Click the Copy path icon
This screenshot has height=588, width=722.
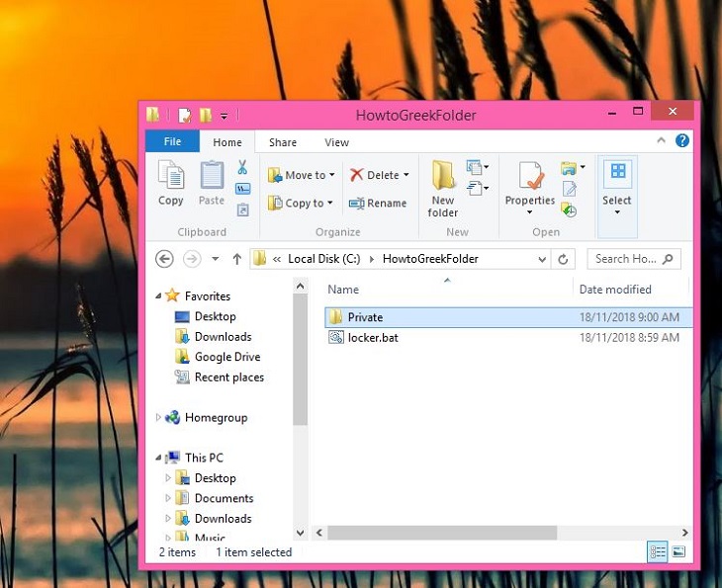(242, 189)
